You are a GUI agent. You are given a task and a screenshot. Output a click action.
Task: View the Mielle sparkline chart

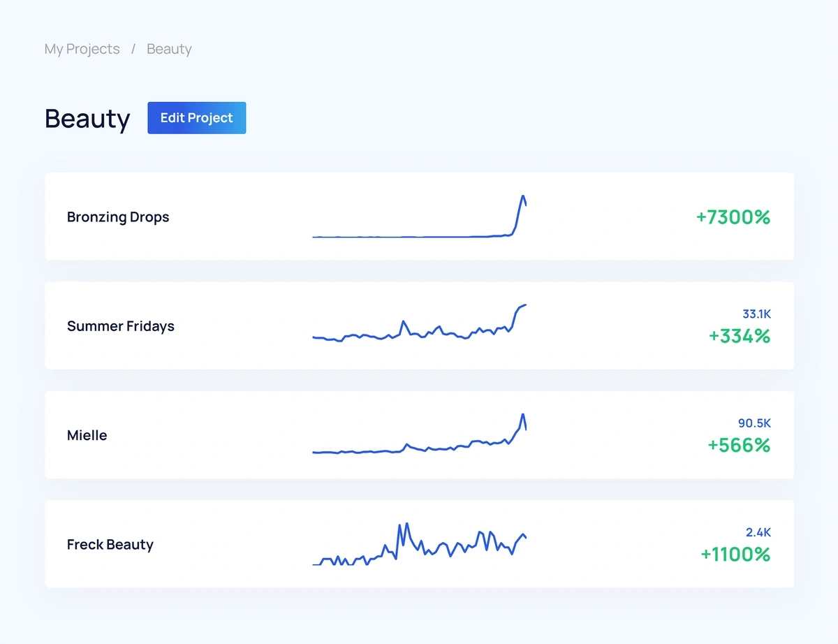coord(419,434)
